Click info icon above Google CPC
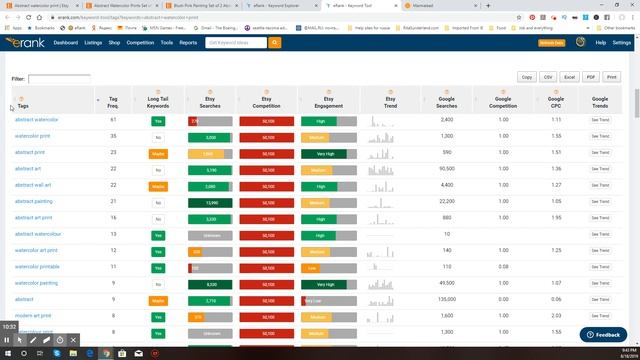This screenshot has width=640, height=360. [x=556, y=92]
